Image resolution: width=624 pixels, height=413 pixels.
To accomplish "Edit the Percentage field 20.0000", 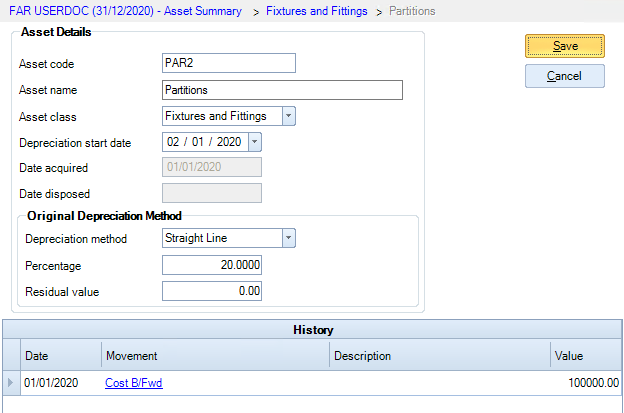I will (x=212, y=265).
